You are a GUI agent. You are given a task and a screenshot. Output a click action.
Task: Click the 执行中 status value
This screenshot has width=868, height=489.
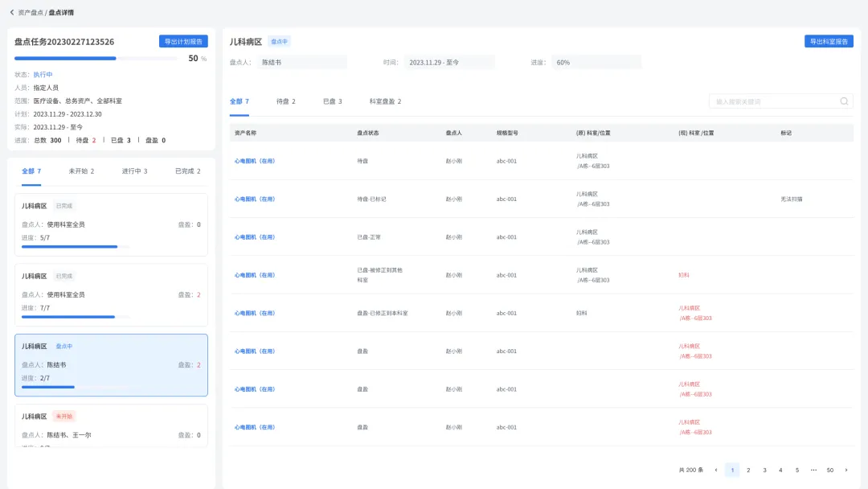point(43,75)
